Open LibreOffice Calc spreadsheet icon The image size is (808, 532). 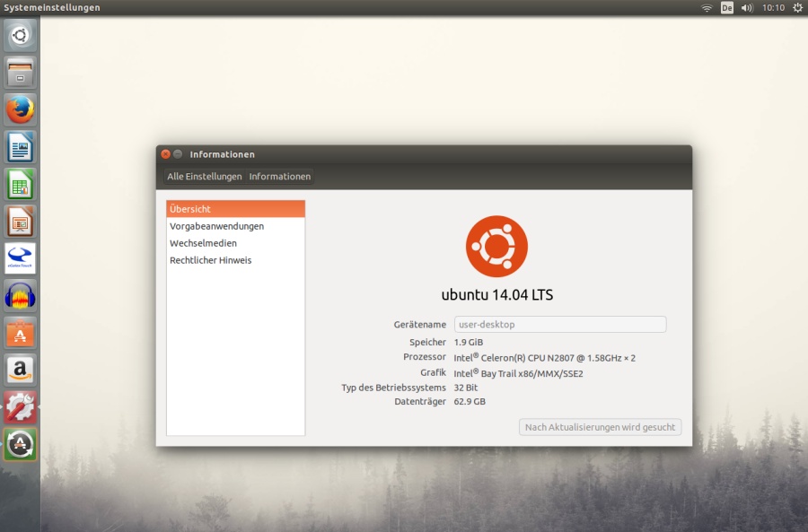(x=20, y=184)
